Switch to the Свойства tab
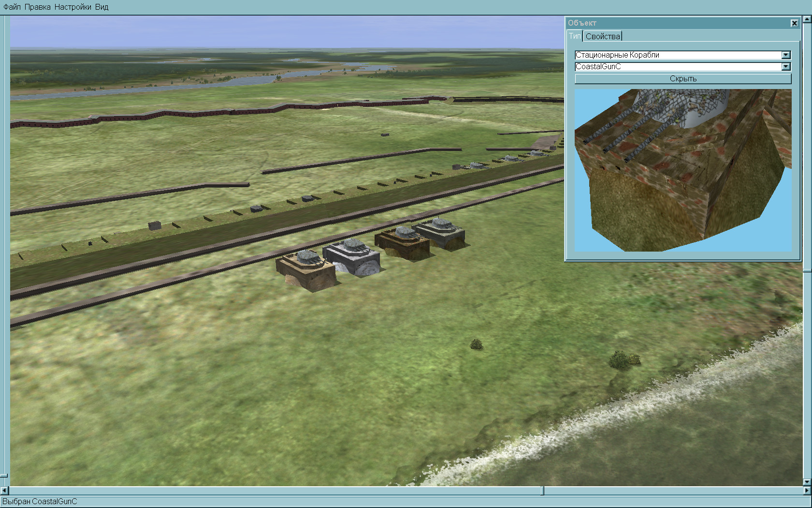812x508 pixels. tap(603, 36)
